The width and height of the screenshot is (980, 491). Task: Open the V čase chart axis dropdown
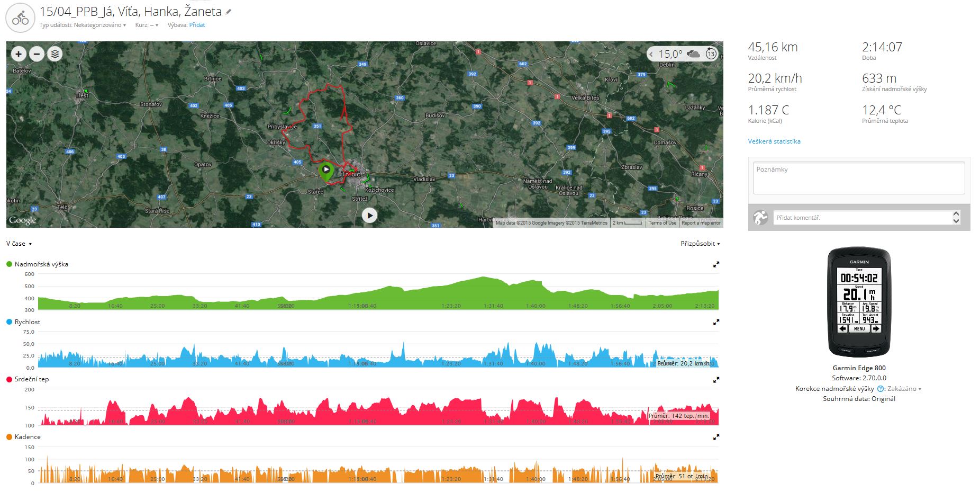point(19,244)
